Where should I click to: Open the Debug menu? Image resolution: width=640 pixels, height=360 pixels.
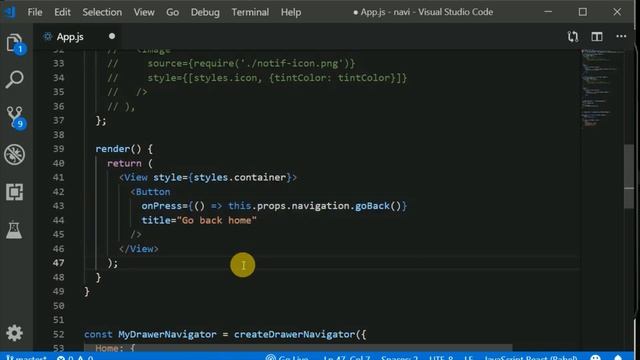(205, 12)
